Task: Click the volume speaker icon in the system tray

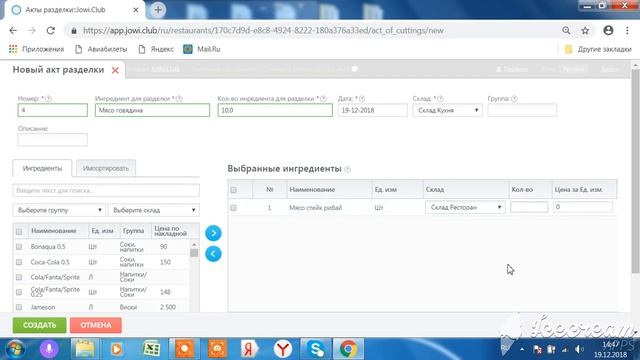Action: coord(579,349)
